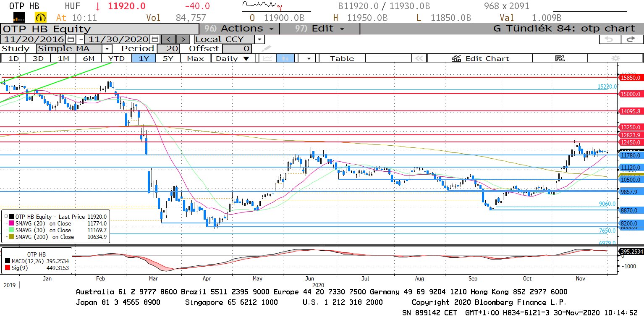Open the annotations tool icon
This screenshot has width=644, height=325.
(560, 58)
